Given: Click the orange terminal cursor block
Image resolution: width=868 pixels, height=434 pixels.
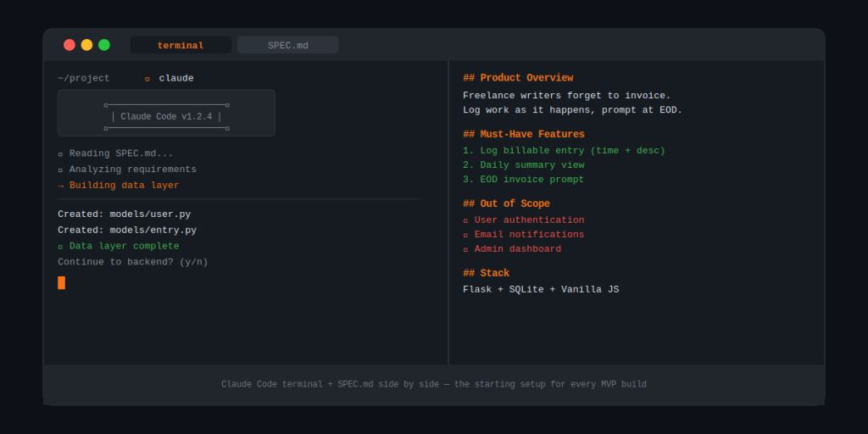Looking at the screenshot, I should (61, 282).
